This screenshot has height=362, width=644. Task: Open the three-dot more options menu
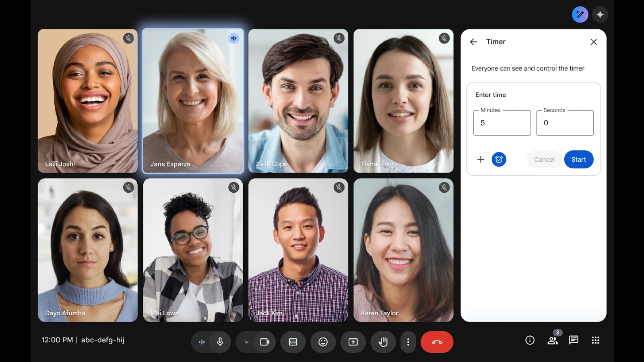(408, 342)
